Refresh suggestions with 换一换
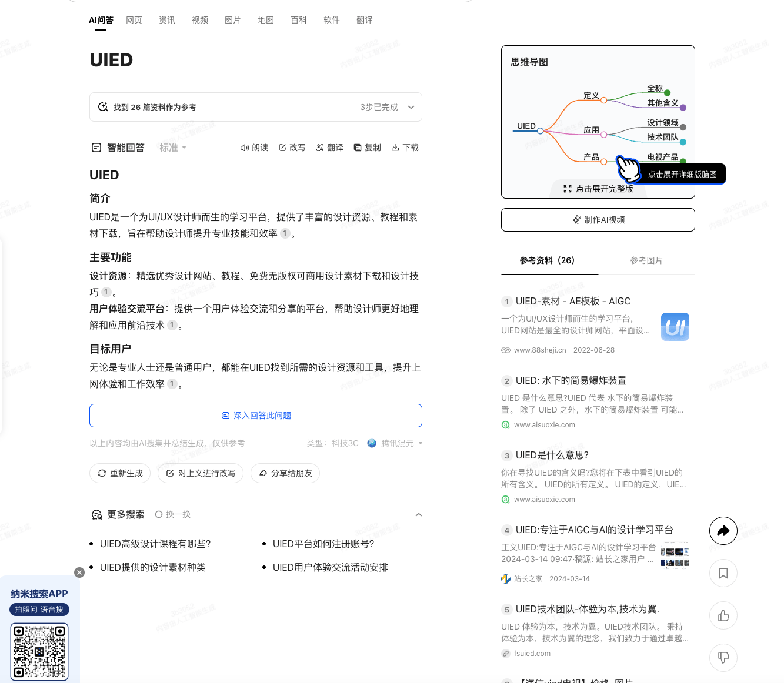The image size is (784, 683). [x=173, y=514]
